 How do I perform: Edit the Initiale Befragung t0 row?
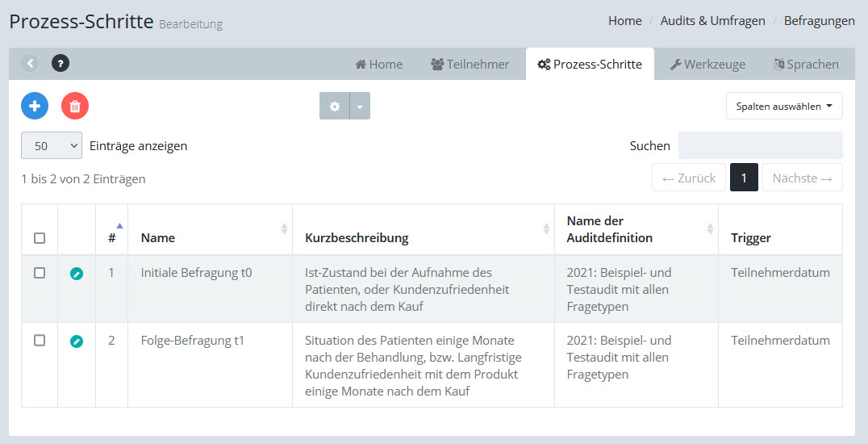point(76,274)
